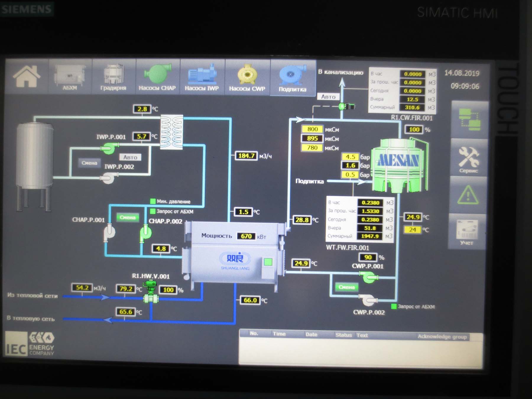Image resolution: width=532 pixels, height=399 pixels.
Task: Switch to the Насосы CHAP screen
Action: pos(157,77)
